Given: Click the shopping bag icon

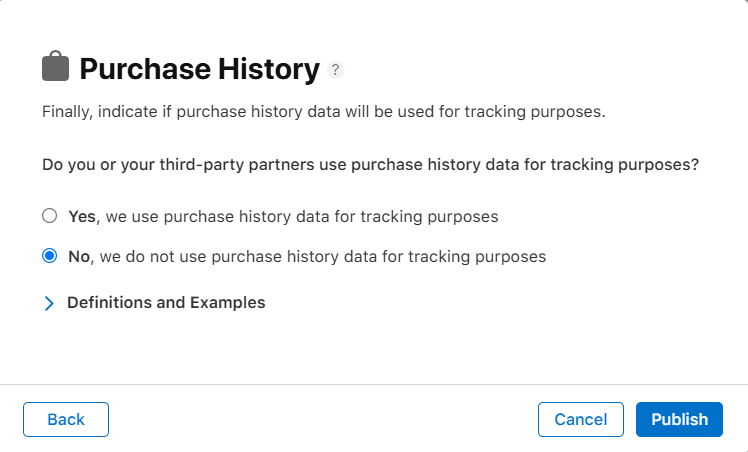Looking at the screenshot, I should (x=56, y=68).
